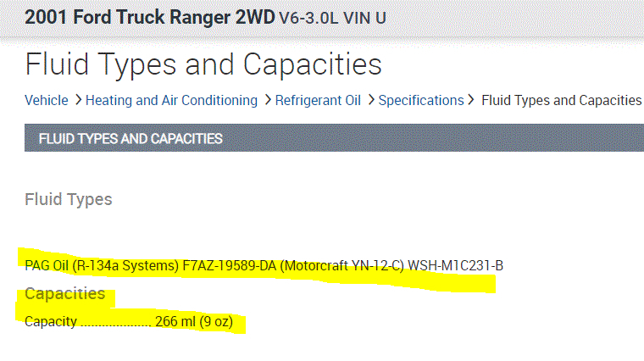644x361 pixels.
Task: Click the large Fluid Types and Capacities page heading
Action: 203,64
